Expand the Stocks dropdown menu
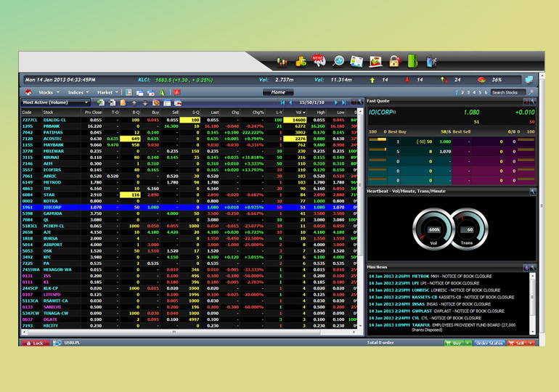The height and width of the screenshot is (392, 559). [48, 93]
